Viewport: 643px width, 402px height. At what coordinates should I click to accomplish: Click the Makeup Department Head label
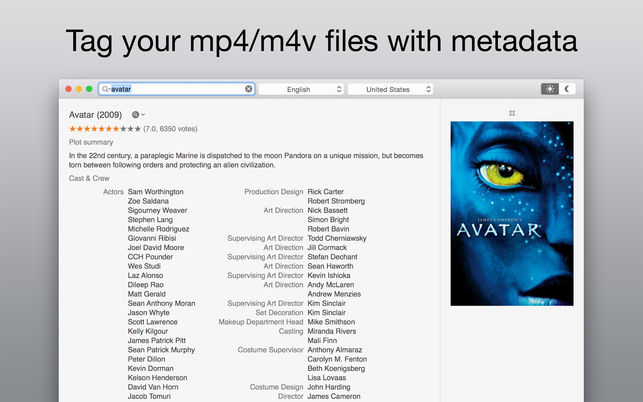click(x=261, y=322)
